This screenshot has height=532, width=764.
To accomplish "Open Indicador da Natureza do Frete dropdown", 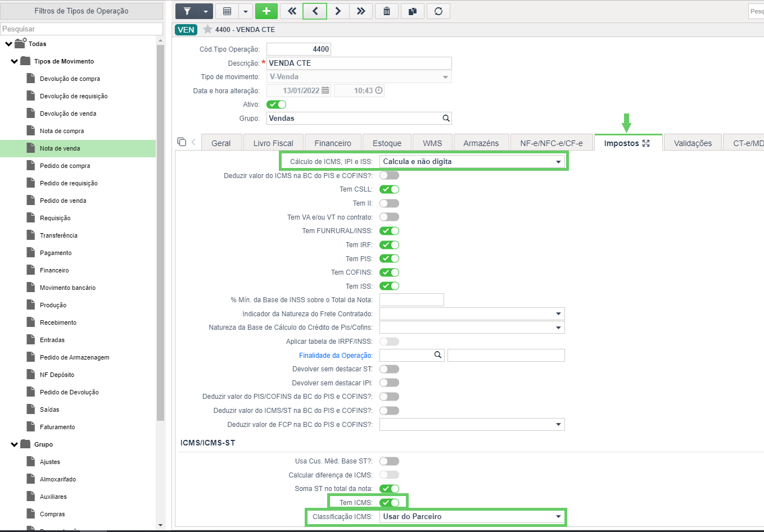I will (472, 313).
